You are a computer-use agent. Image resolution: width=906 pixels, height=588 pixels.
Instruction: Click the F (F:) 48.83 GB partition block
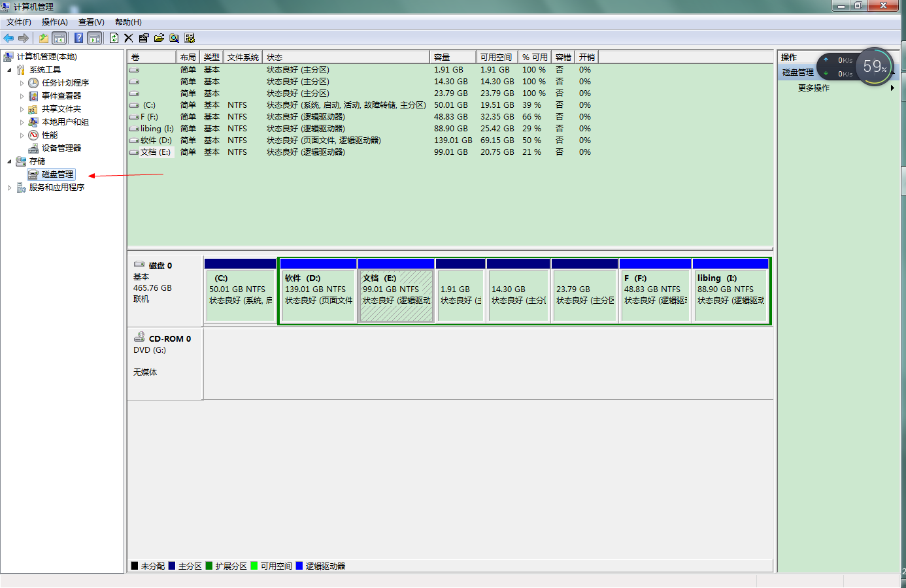[656, 291]
